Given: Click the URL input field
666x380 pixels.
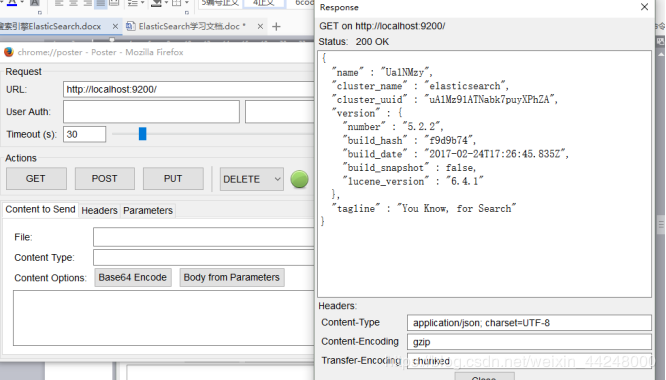Looking at the screenshot, I should tap(189, 90).
